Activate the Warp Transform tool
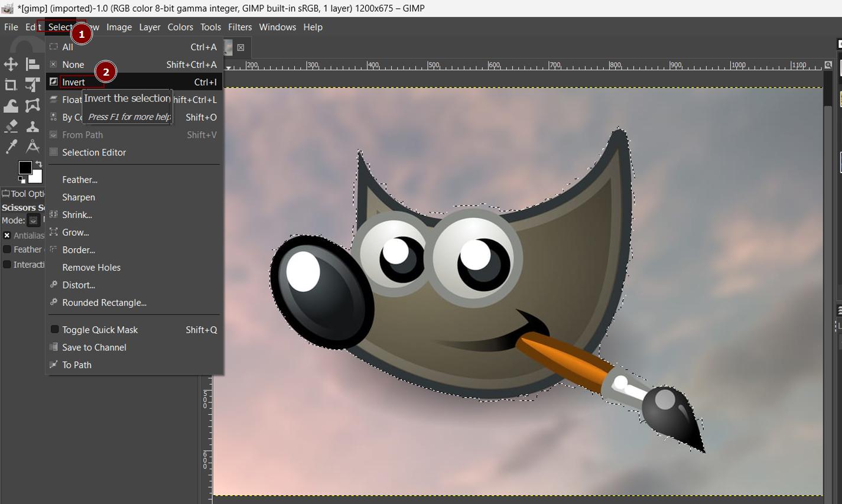 click(x=11, y=106)
